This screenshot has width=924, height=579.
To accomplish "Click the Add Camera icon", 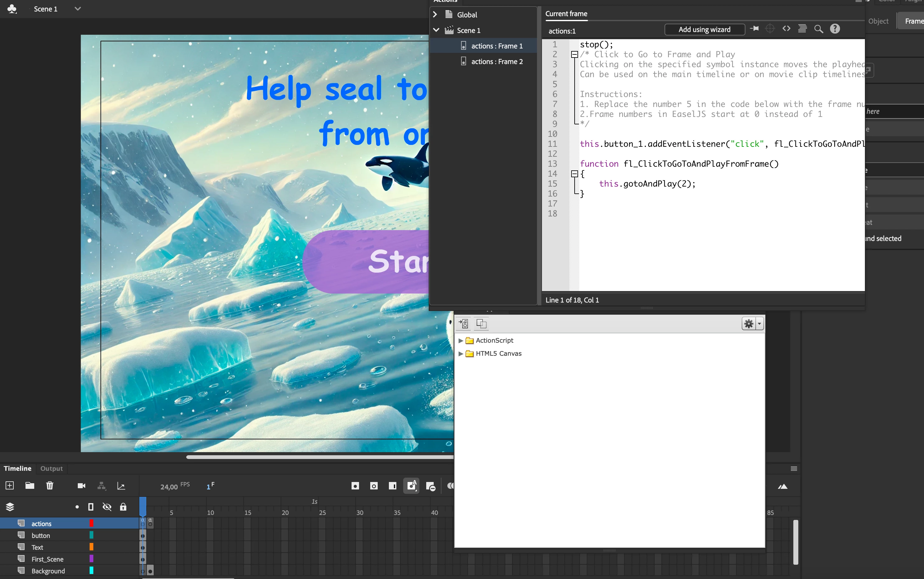I will point(81,486).
